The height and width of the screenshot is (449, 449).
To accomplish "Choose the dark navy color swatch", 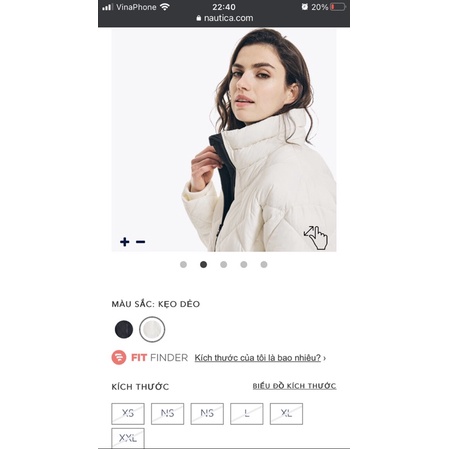I will [124, 329].
